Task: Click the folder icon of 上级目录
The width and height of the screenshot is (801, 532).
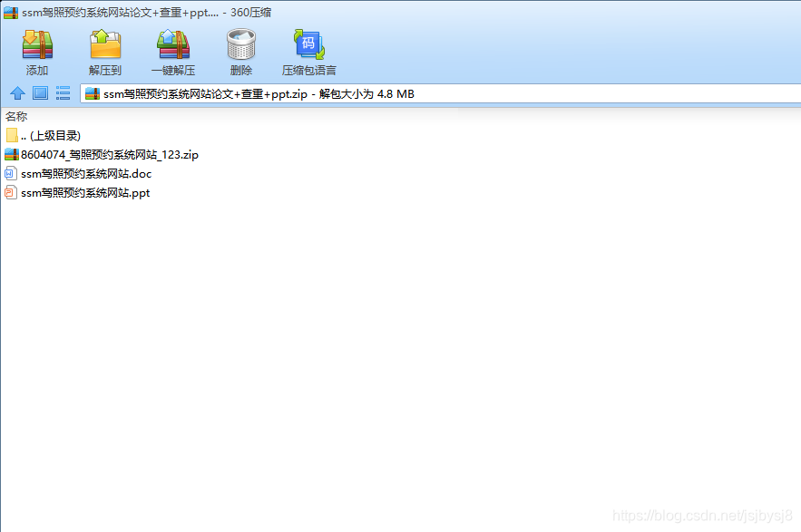Action: pyautogui.click(x=12, y=135)
